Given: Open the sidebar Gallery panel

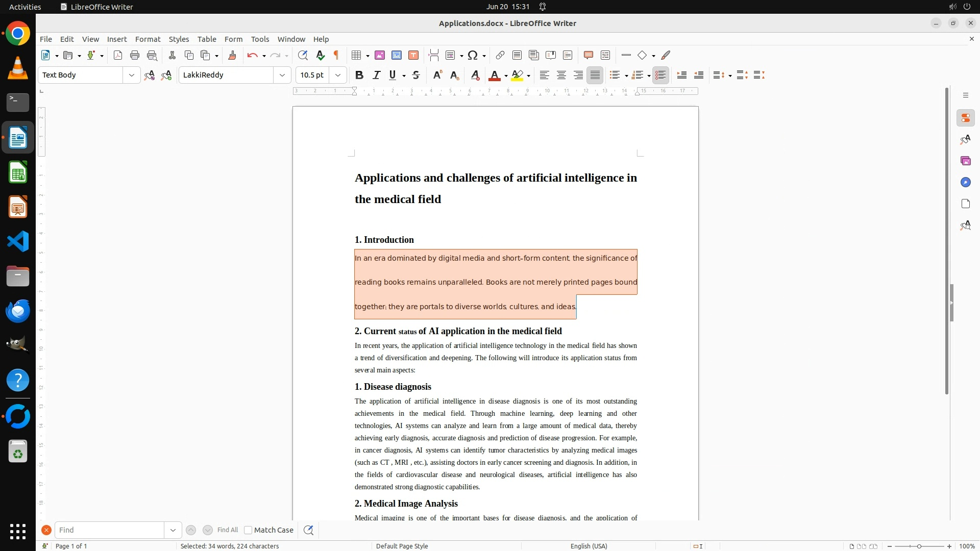Looking at the screenshot, I should coord(965,161).
